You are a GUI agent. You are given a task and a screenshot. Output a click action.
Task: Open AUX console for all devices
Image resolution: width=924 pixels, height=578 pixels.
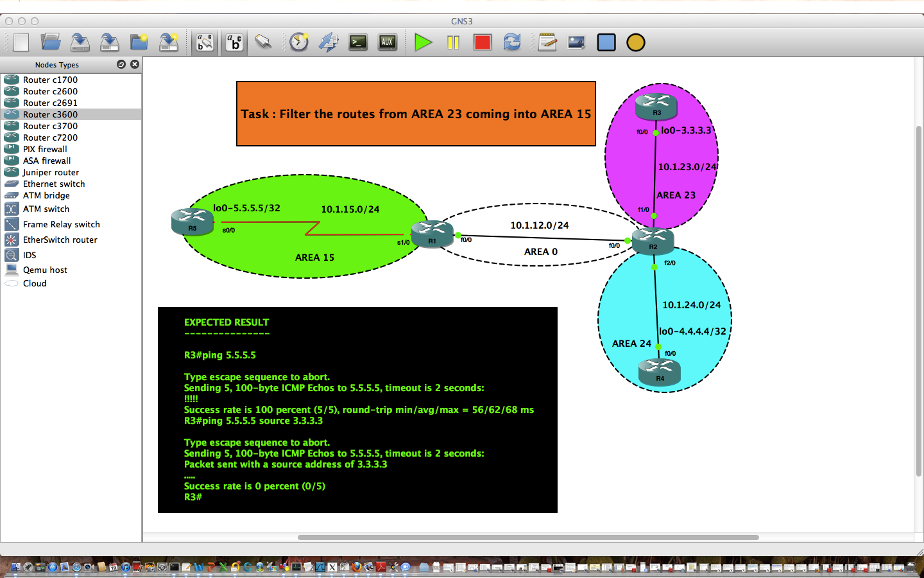pos(388,42)
